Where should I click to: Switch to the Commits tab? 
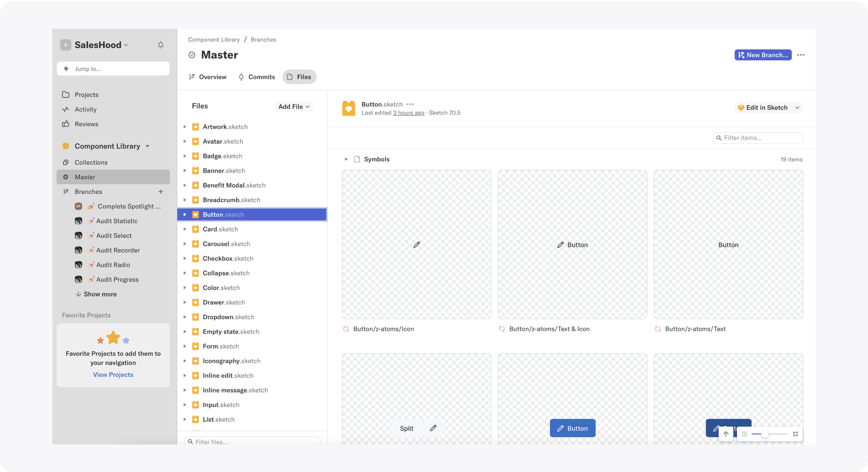pos(257,77)
